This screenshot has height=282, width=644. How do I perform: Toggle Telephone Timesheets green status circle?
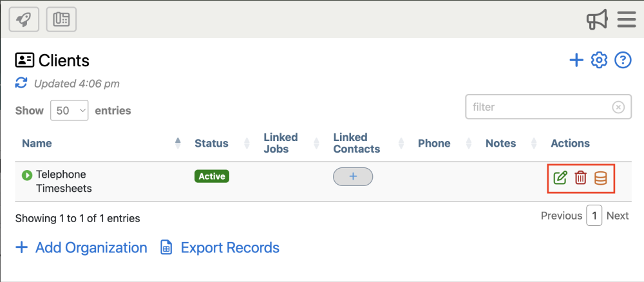27,174
